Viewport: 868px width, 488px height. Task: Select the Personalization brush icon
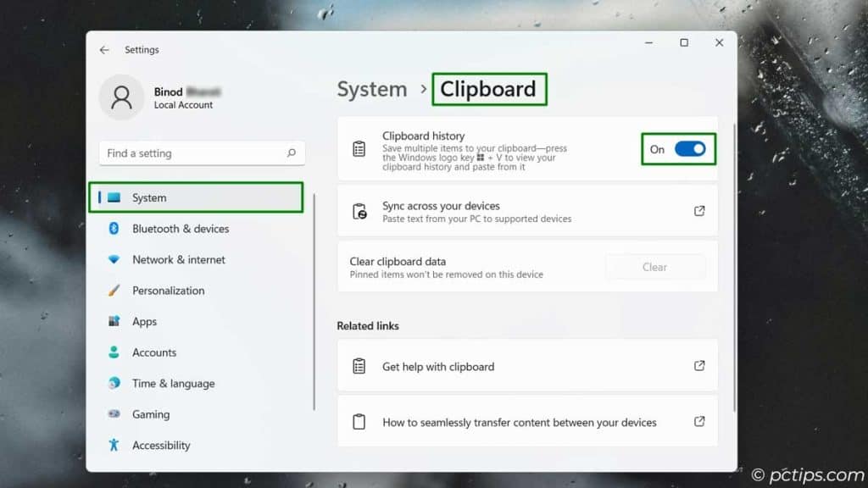[113, 291]
